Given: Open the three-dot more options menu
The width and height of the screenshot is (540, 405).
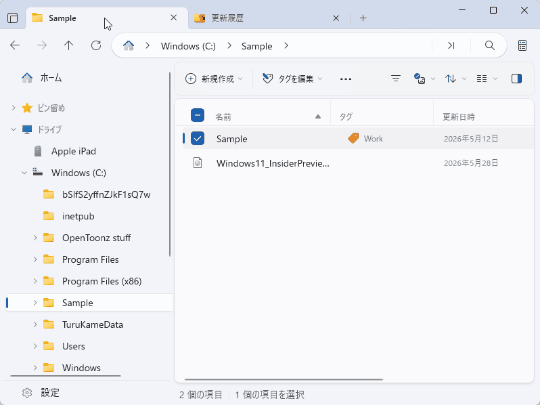Looking at the screenshot, I should click(345, 79).
